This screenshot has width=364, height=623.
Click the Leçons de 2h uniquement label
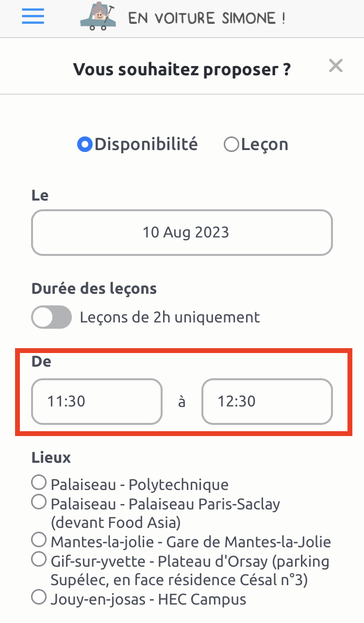click(170, 318)
